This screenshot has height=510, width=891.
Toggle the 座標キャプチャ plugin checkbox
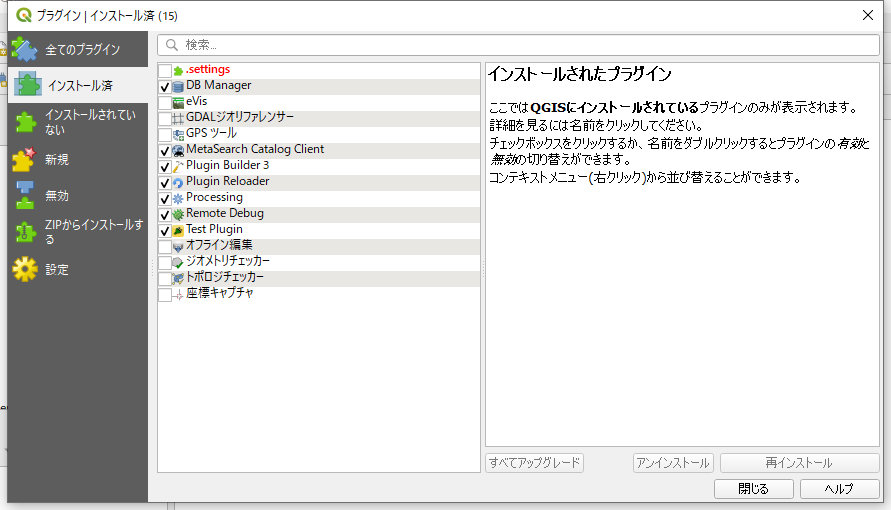(165, 294)
